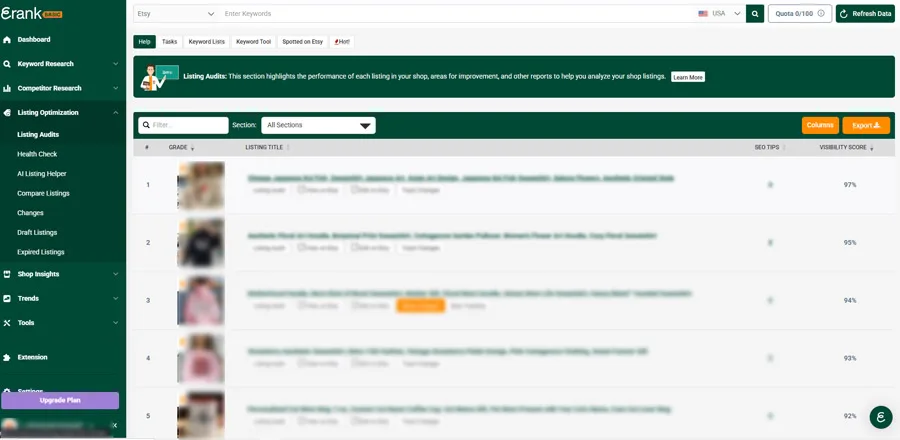Click the Refresh Data button
900x440 pixels.
pos(865,14)
